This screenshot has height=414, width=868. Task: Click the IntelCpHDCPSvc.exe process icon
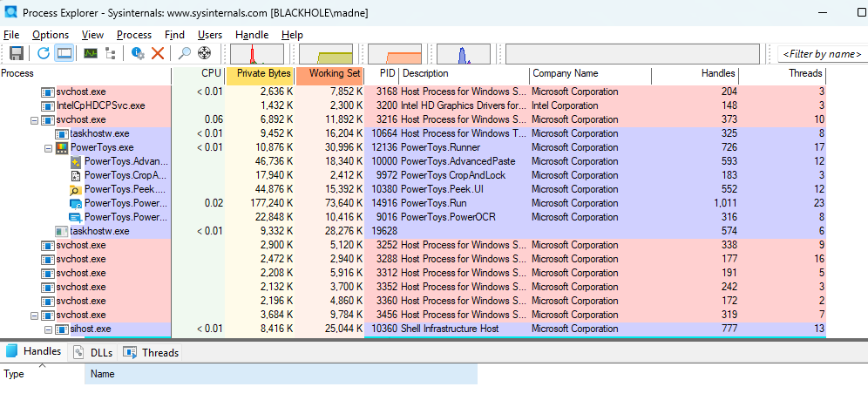48,105
